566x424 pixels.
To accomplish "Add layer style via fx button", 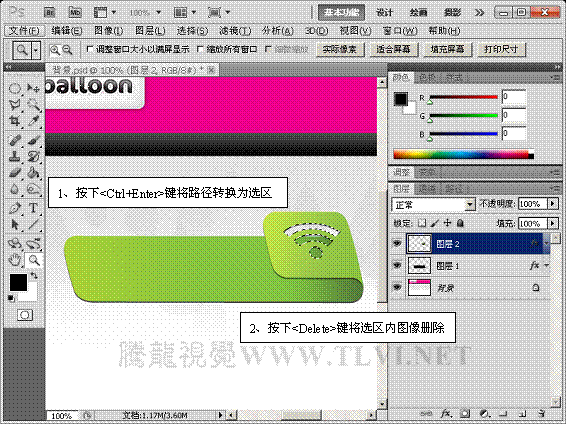I will 446,413.
